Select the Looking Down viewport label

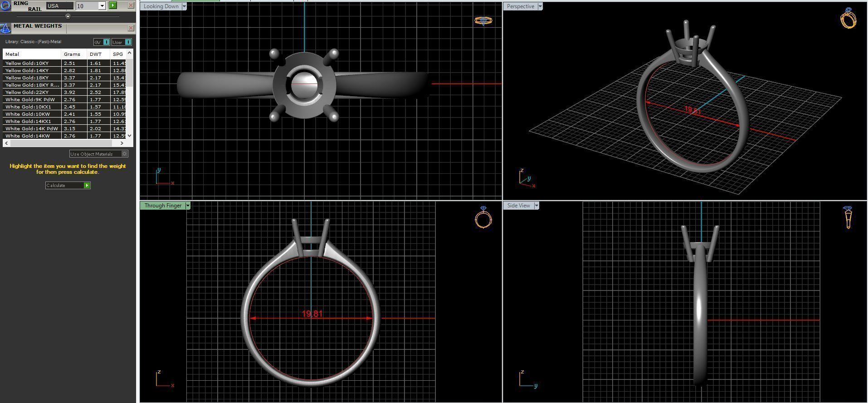click(161, 6)
